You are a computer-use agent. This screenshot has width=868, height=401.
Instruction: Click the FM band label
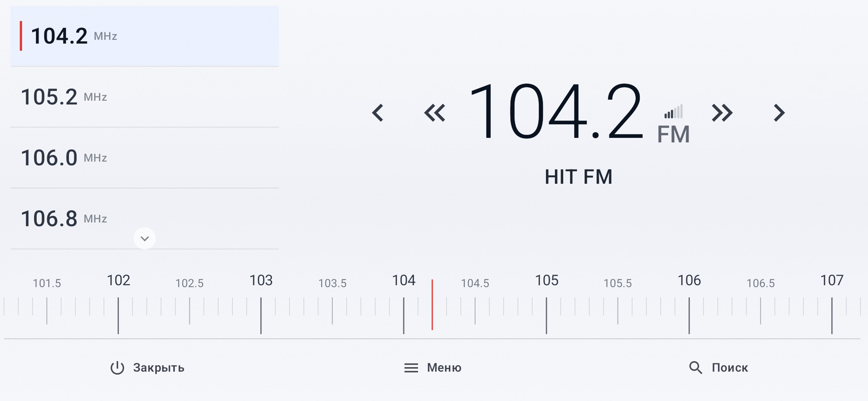673,134
